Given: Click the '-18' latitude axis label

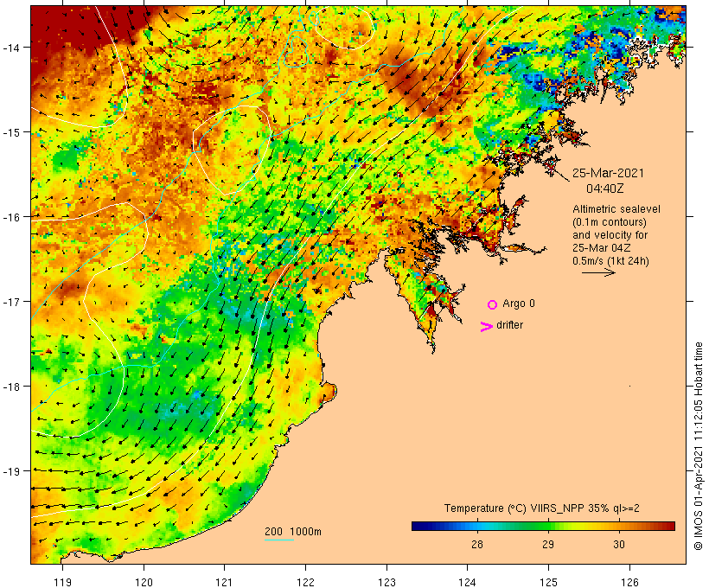Looking at the screenshot, I should click(x=11, y=386).
